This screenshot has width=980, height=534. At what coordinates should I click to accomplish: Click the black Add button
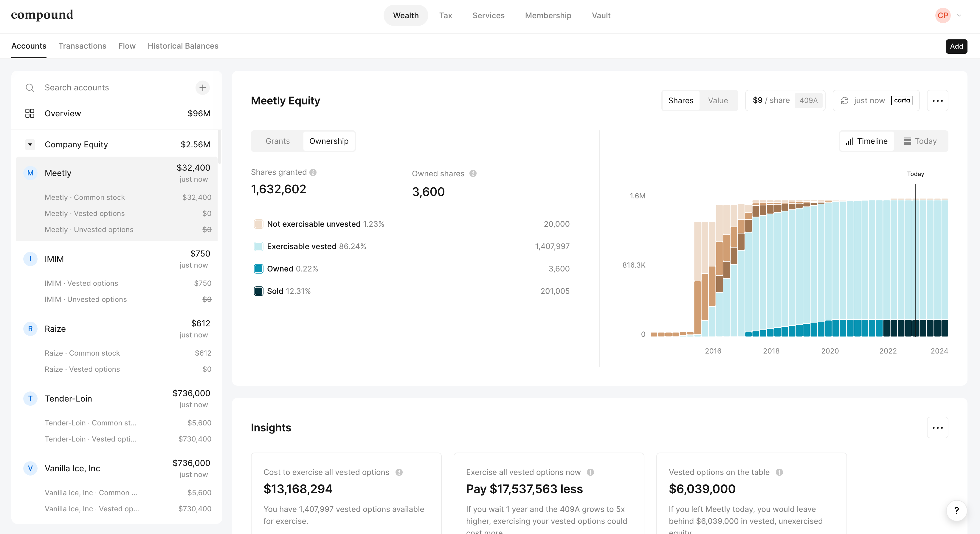pyautogui.click(x=956, y=47)
